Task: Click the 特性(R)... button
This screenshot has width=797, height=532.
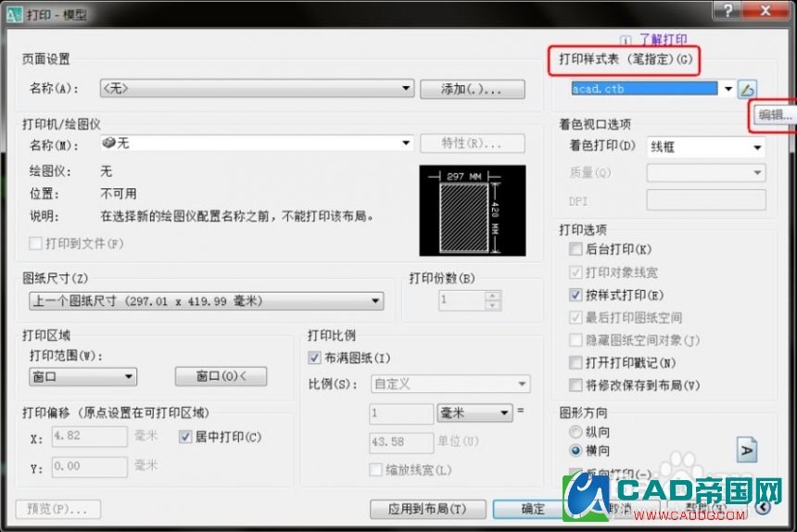Action: click(x=473, y=144)
